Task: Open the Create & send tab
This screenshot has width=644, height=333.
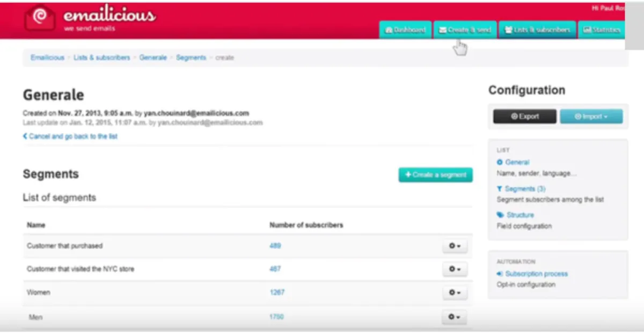Action: (x=465, y=30)
